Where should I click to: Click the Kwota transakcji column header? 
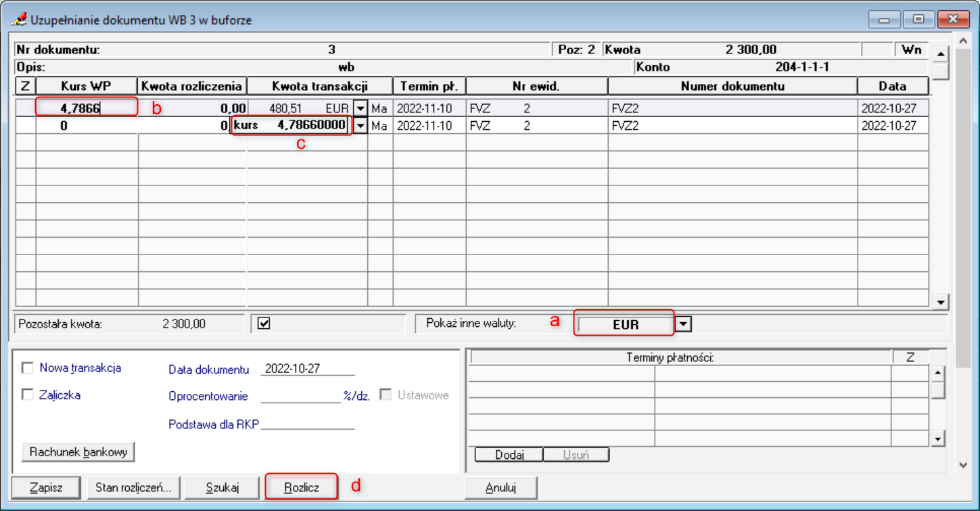coord(319,86)
